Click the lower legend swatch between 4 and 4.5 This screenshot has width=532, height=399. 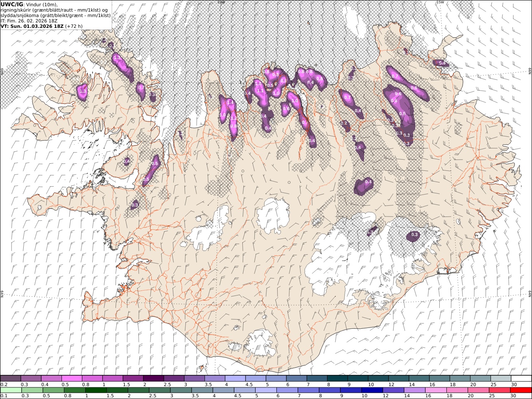tap(223, 390)
